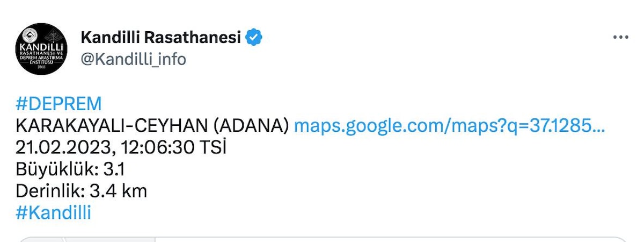Open the tweet's more options menu
644x242 pixels.
pos(620,38)
